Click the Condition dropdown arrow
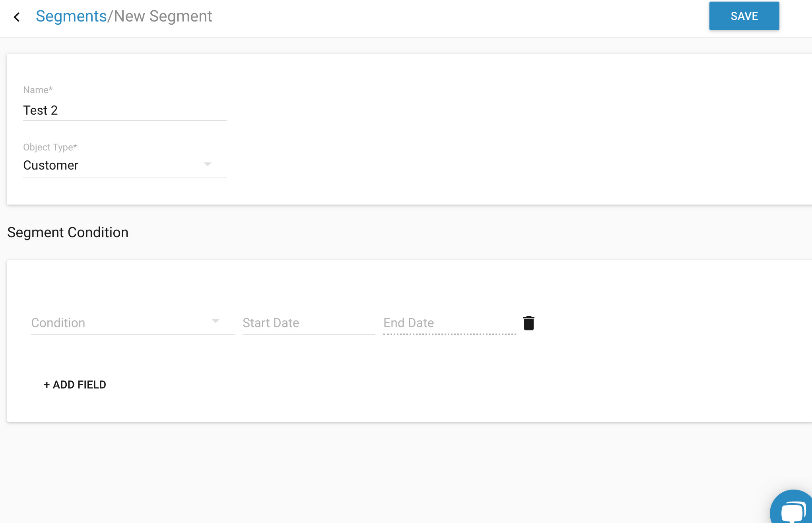 click(x=215, y=321)
